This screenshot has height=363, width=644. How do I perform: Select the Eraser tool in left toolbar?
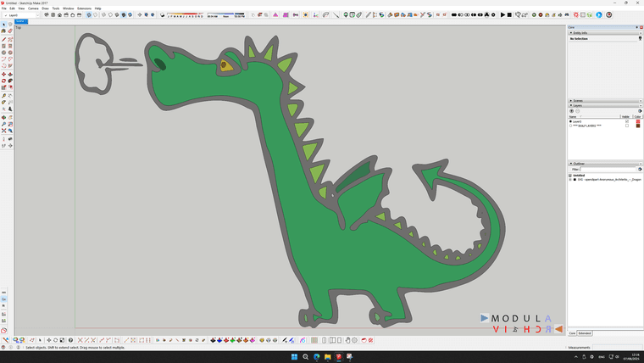pyautogui.click(x=10, y=31)
